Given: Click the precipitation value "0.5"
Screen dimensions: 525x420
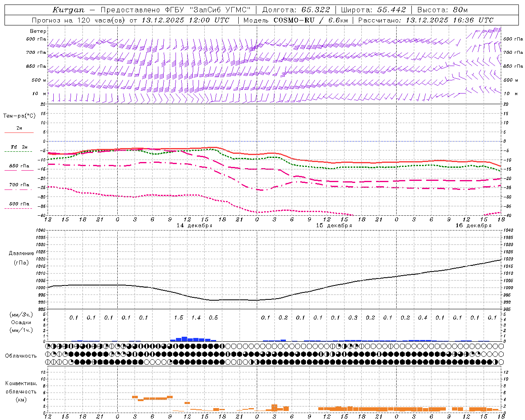Looking at the screenshot, I should (213, 318).
